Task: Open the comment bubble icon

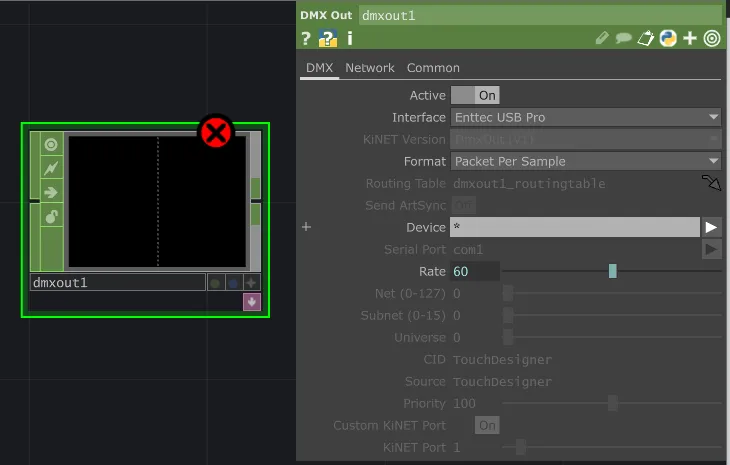Action: [623, 38]
